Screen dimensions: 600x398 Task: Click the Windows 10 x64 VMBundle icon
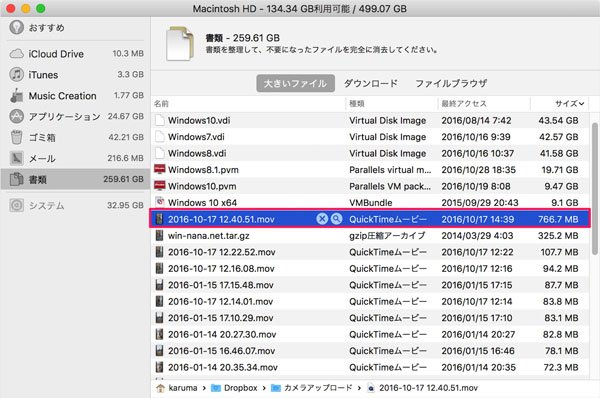click(x=160, y=202)
